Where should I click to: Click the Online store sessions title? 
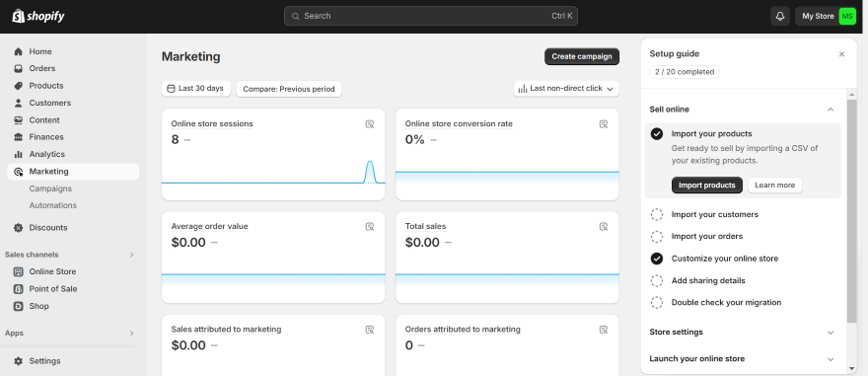click(212, 124)
